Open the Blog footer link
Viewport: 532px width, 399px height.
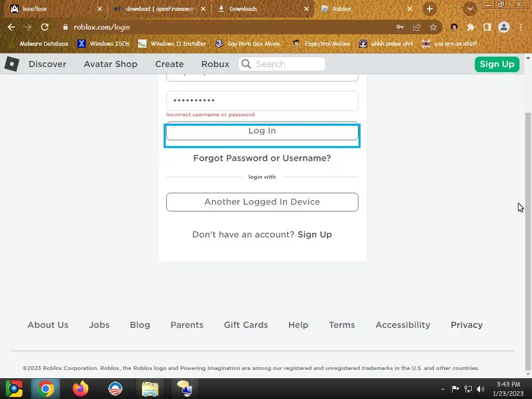click(140, 325)
